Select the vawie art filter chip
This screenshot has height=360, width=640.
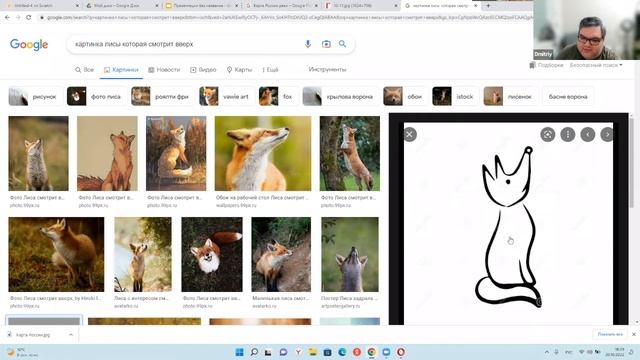pos(226,97)
